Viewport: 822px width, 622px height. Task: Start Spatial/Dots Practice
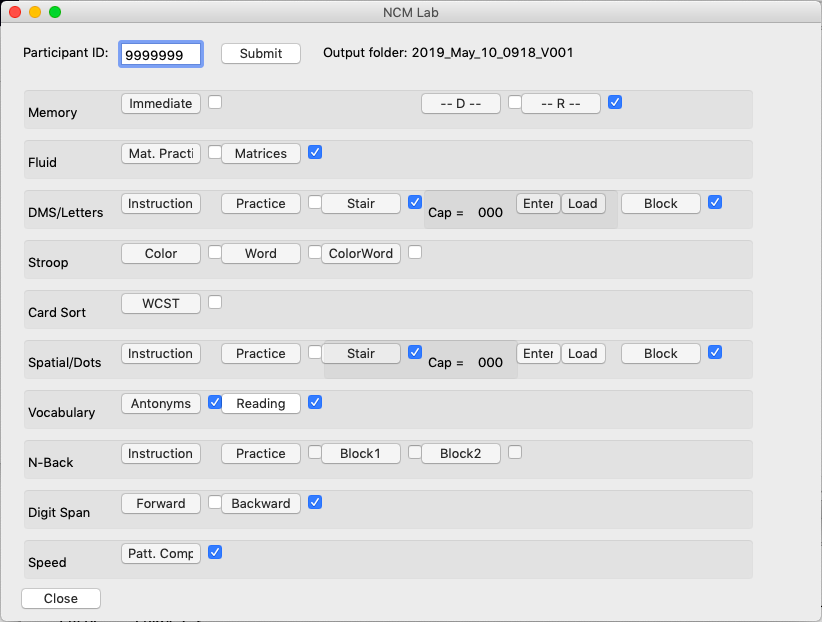coord(261,353)
